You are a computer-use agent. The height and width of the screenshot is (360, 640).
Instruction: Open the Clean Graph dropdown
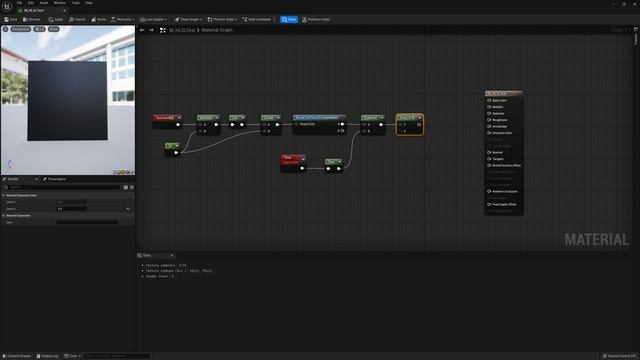(188, 20)
